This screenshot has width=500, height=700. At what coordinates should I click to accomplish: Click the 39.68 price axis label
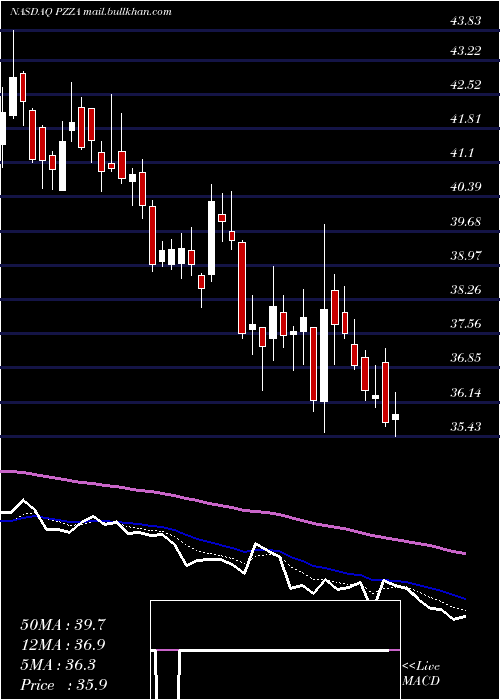point(466,221)
